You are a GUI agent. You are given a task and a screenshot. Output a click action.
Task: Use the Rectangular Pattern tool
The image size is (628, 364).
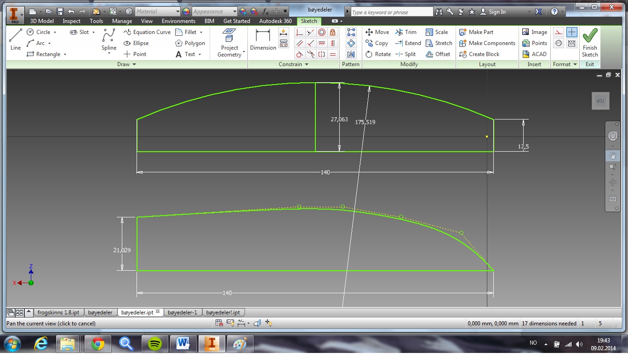(351, 32)
